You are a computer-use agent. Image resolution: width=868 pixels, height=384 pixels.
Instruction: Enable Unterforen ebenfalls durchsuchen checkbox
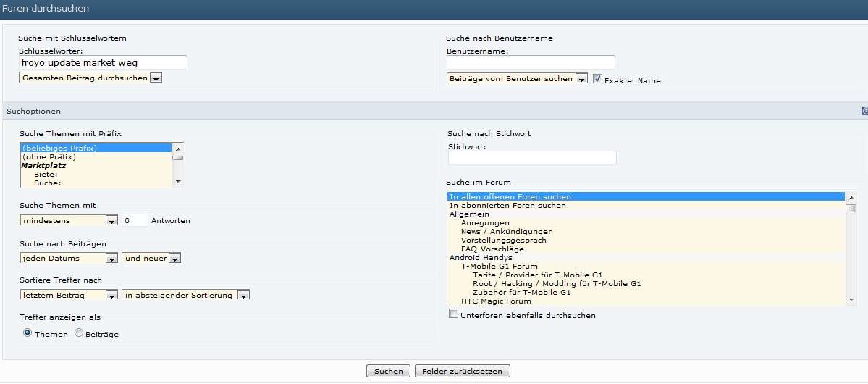453,314
